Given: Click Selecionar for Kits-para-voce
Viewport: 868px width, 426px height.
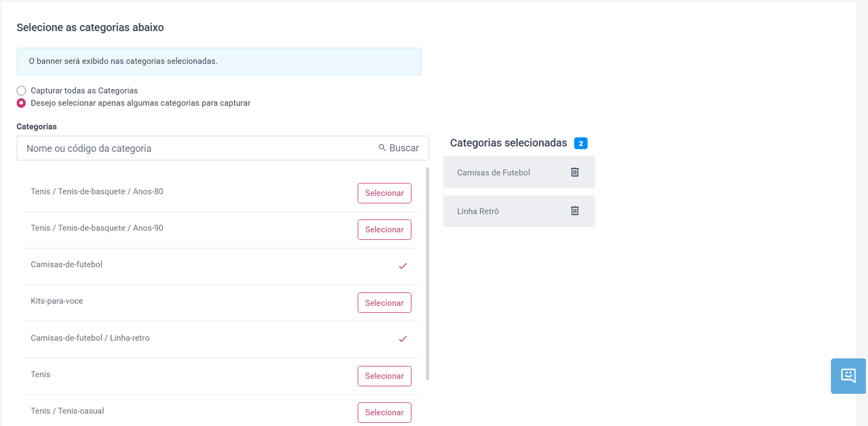Looking at the screenshot, I should tap(385, 303).
